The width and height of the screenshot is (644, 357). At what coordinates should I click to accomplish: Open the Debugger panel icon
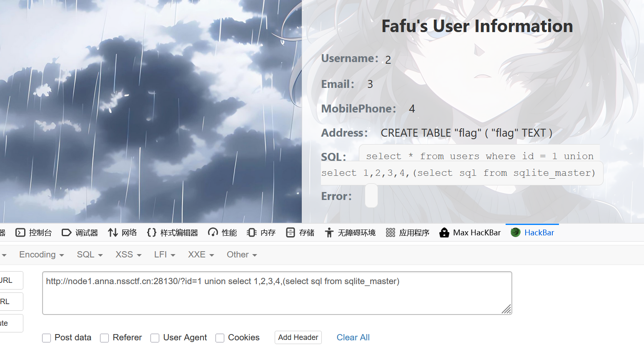67,232
